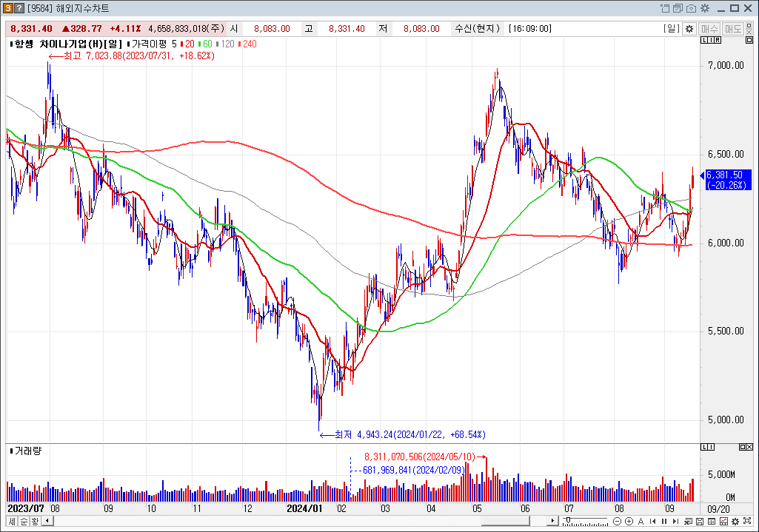This screenshot has width=759, height=532.
Task: Select the [일] daily period label
Action: 672,29
